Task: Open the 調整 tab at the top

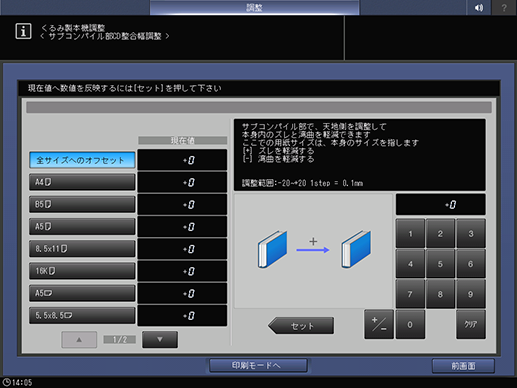Action: [254, 7]
